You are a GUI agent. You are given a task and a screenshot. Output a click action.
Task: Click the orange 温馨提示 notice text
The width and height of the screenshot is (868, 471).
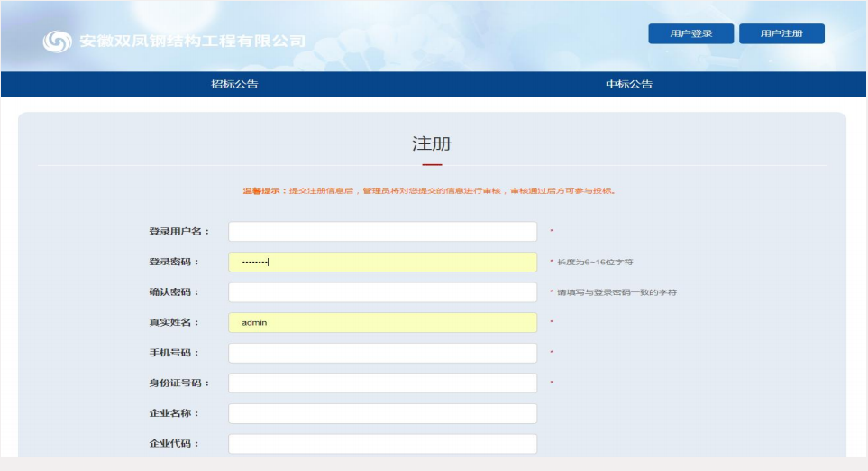click(x=429, y=191)
